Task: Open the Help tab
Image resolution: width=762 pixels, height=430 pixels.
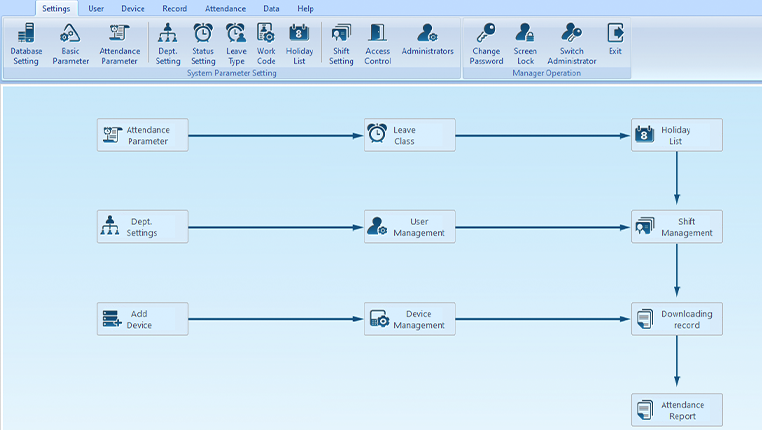Action: pos(305,8)
